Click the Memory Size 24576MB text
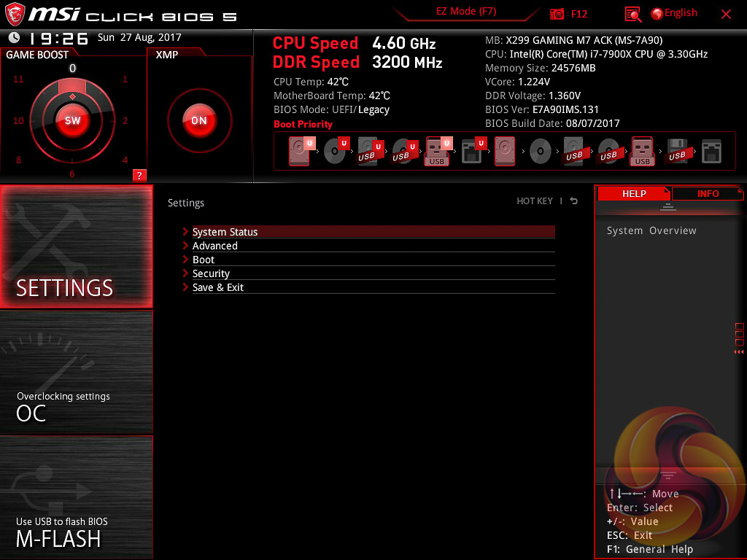The width and height of the screenshot is (747, 560). [x=541, y=68]
